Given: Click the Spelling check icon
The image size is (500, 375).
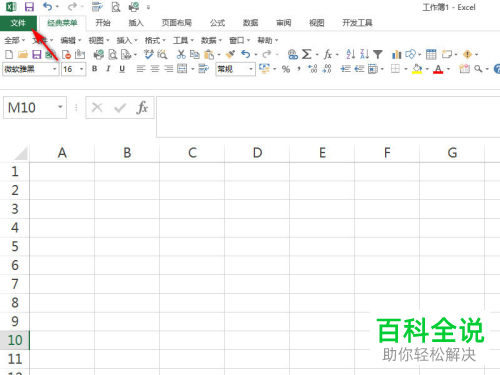Looking at the screenshot, I should click(x=148, y=54).
